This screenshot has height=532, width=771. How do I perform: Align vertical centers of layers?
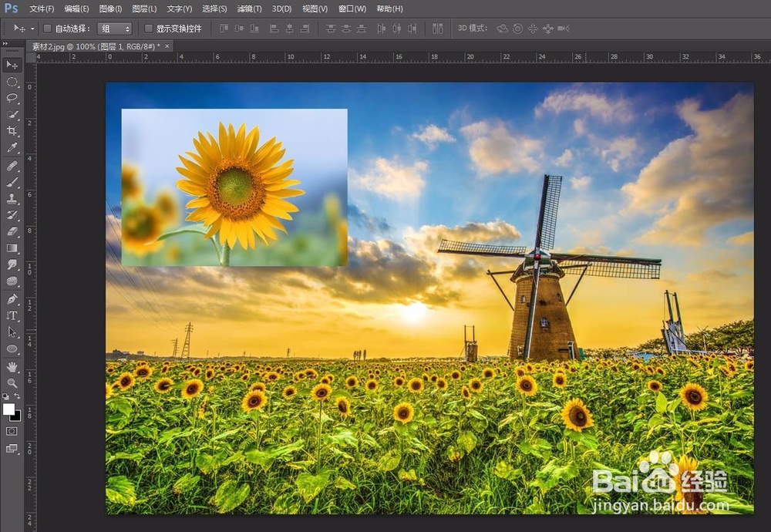[x=239, y=29]
